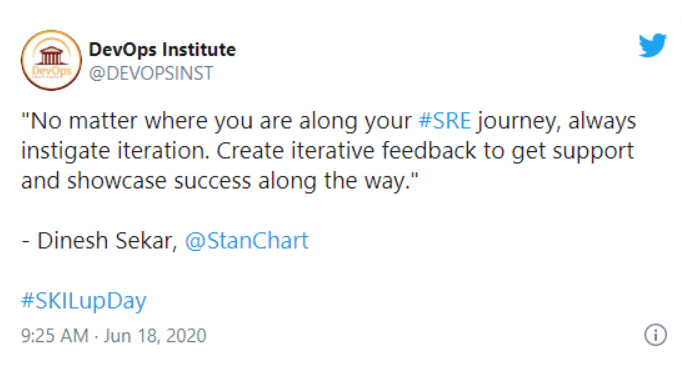
Task: Click the Twitter bird logo icon
Action: point(652,45)
